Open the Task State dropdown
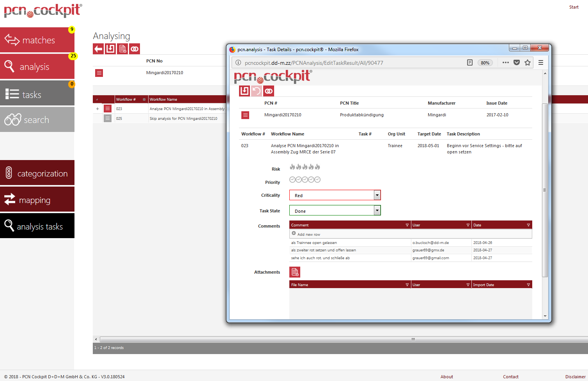Screen dimensions: 588x381 click(x=377, y=211)
